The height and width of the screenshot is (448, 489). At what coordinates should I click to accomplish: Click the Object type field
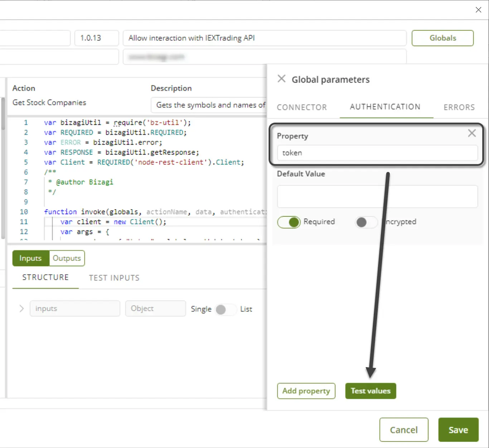point(155,308)
